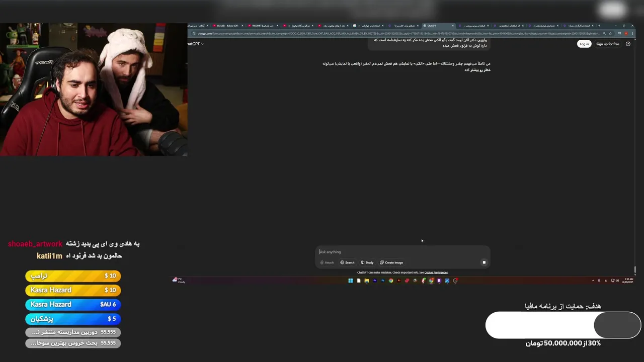Select the Create image option
Viewport: 644px width, 362px height.
[x=391, y=262]
